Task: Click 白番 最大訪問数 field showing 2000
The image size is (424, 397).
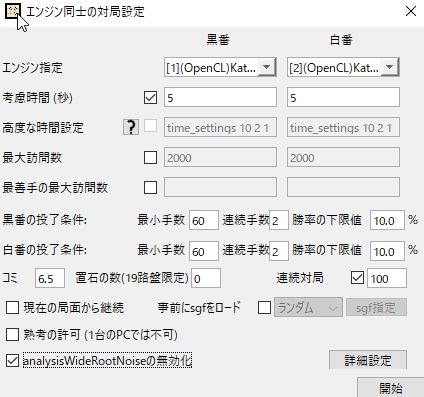Action: (343, 157)
